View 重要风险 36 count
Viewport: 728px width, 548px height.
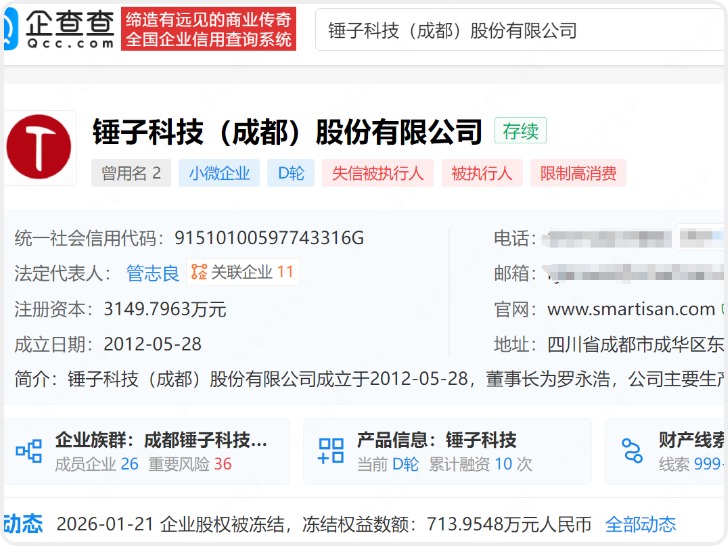tap(190, 464)
